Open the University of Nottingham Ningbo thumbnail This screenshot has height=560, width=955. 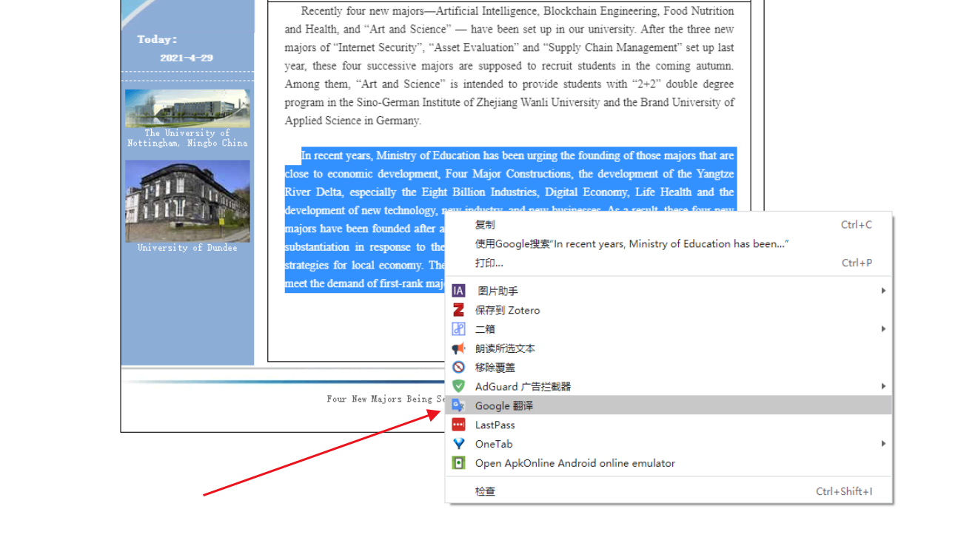coord(187,109)
